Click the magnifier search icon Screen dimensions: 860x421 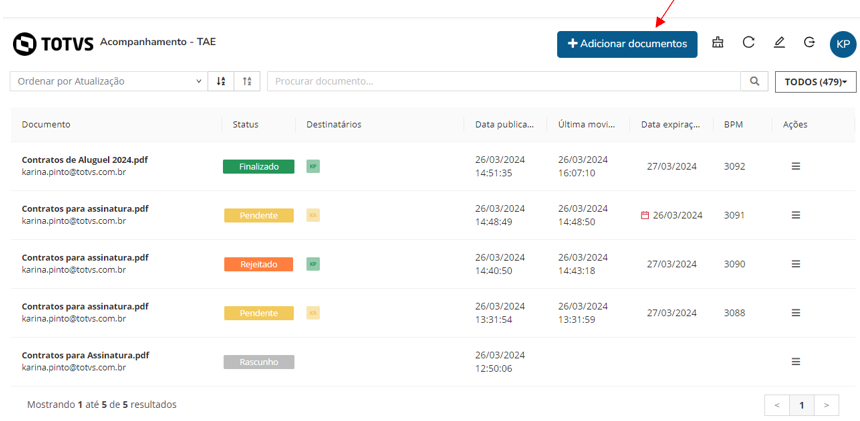pyautogui.click(x=755, y=81)
